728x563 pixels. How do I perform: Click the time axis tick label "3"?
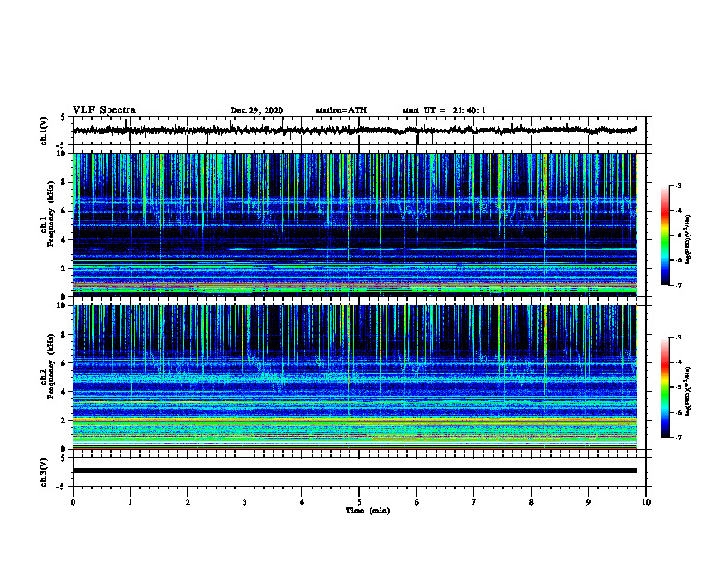click(x=245, y=502)
